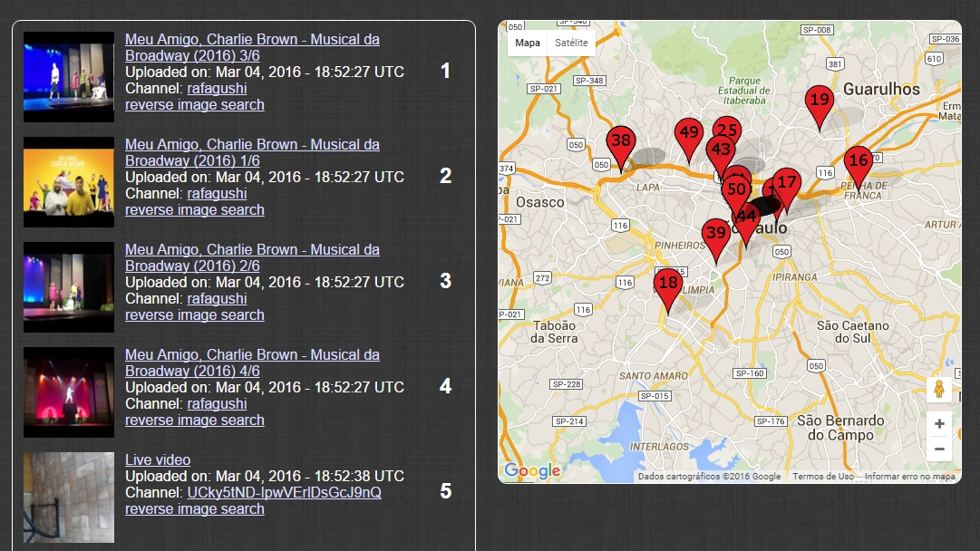The width and height of the screenshot is (980, 551).
Task: Open map marker number 39
Action: (715, 240)
